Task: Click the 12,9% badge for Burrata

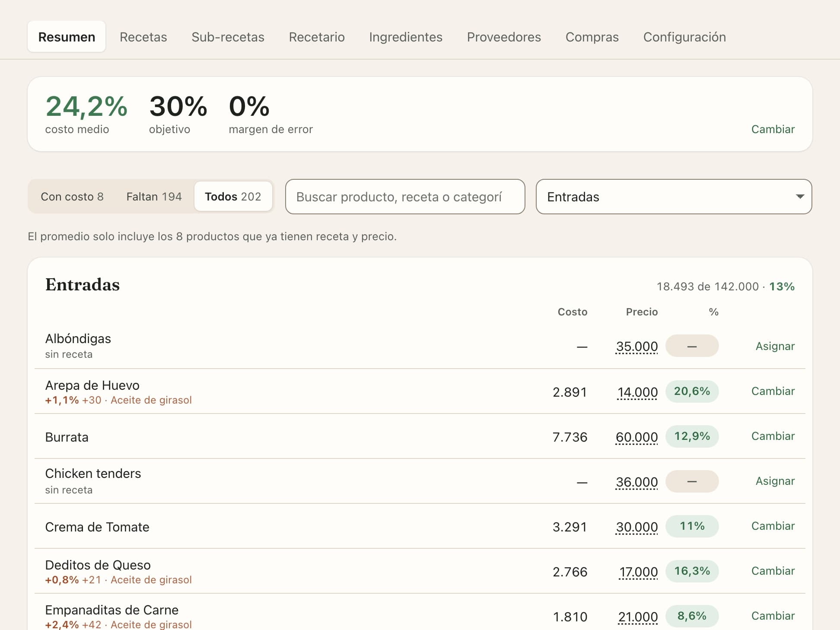Action: point(692,436)
